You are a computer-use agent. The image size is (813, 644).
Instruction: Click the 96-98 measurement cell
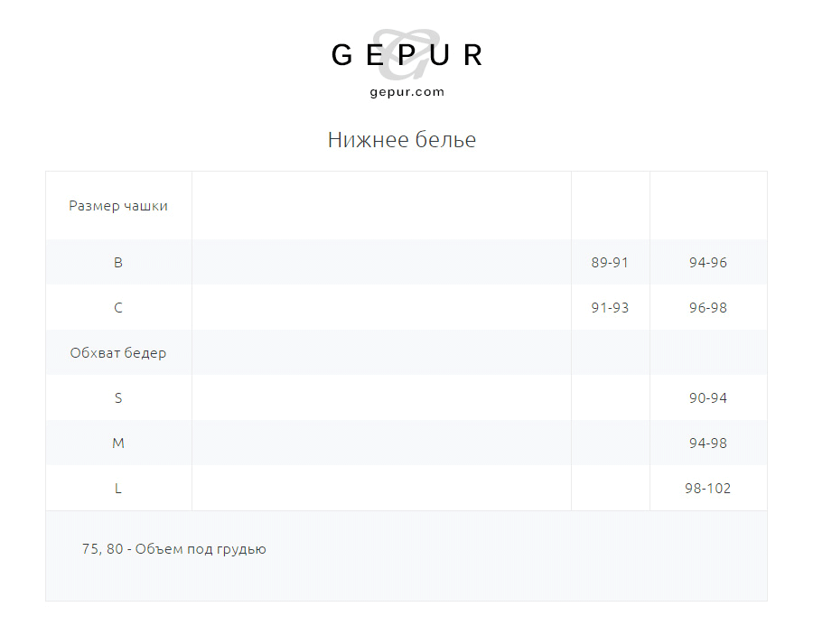tap(707, 308)
